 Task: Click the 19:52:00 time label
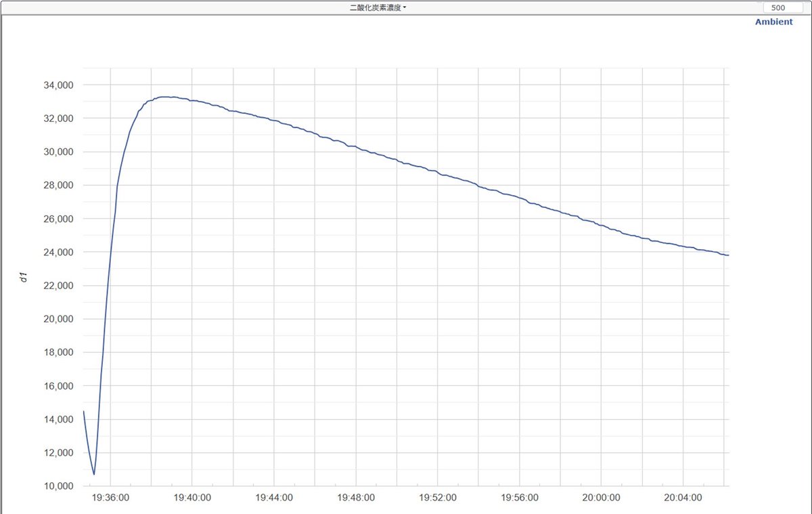pyautogui.click(x=438, y=498)
